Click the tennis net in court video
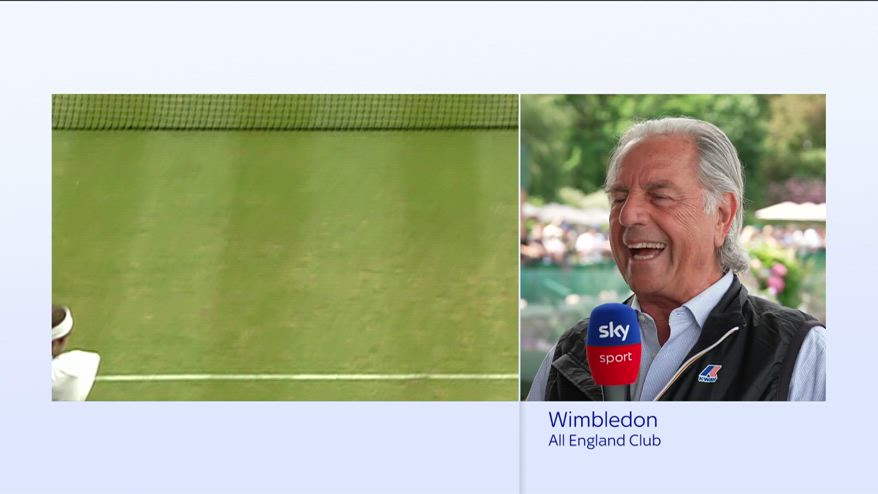 [285, 112]
